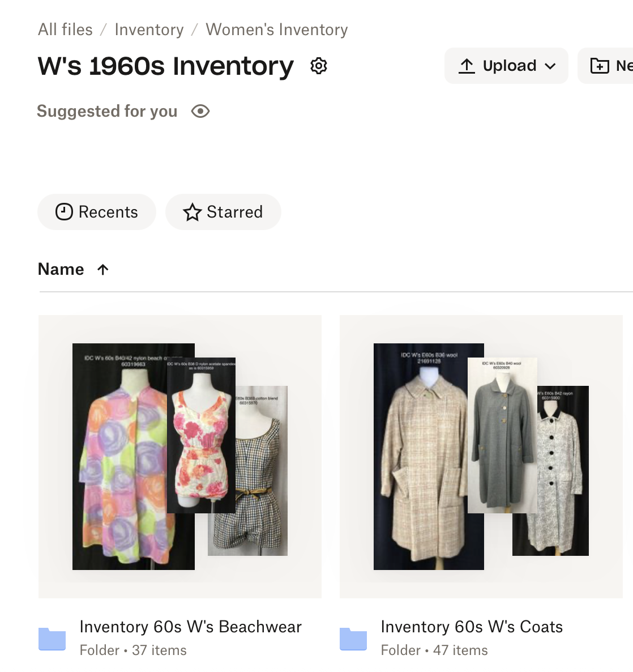Click Inventory 60s W's Beachwear folder icon
Viewport: 633px width, 672px height.
coord(52,639)
